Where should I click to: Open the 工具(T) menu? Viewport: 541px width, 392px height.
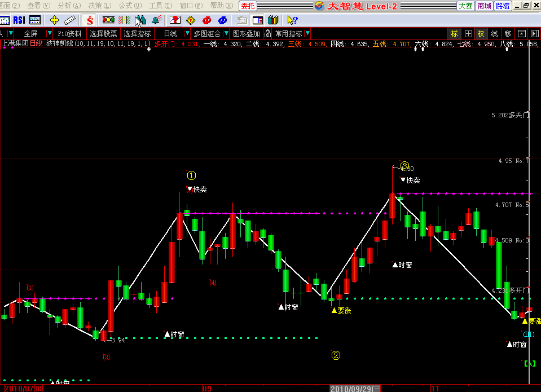click(160, 6)
